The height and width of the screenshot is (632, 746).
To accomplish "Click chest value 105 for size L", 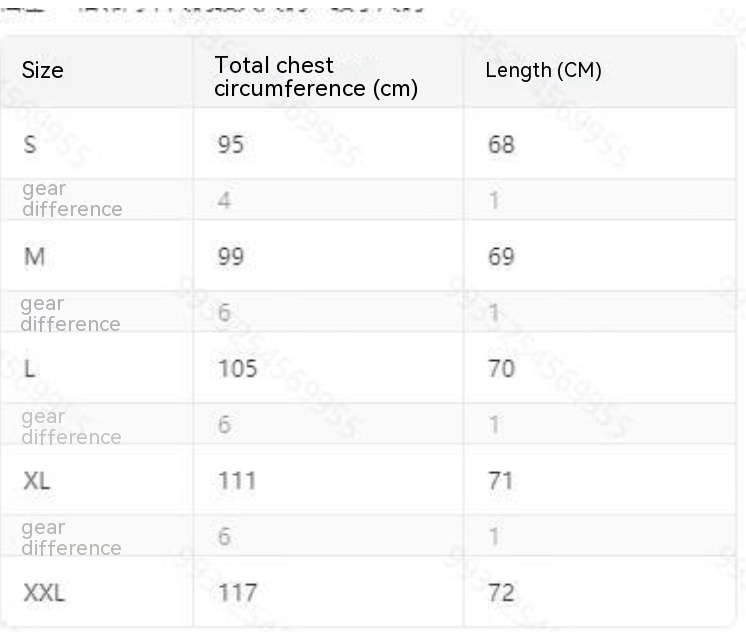I will 237,369.
